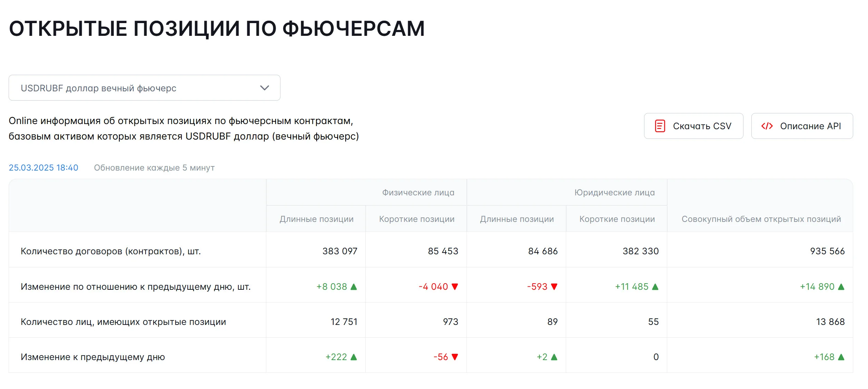The width and height of the screenshot is (868, 389).
Task: Click the red CSV document icon
Action: coord(660,126)
